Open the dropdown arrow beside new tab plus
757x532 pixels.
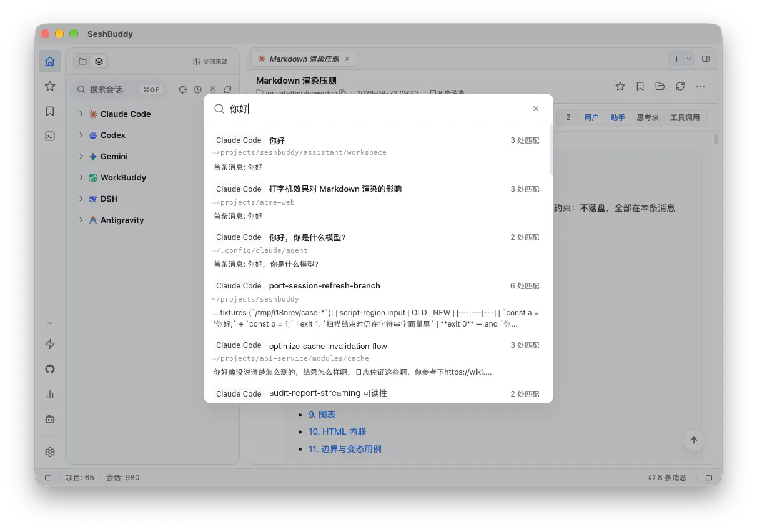(689, 59)
